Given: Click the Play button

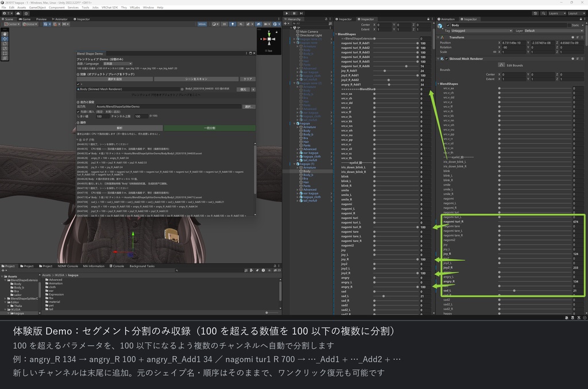Looking at the screenshot, I should (287, 13).
